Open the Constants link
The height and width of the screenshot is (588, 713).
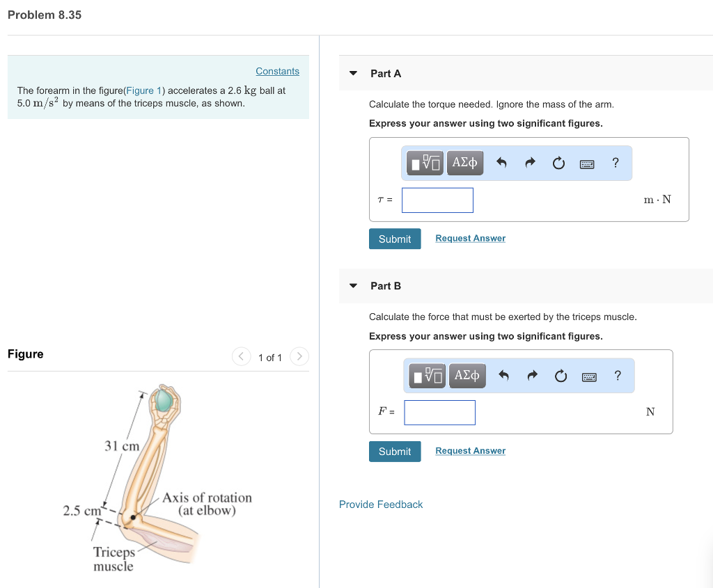(x=277, y=70)
